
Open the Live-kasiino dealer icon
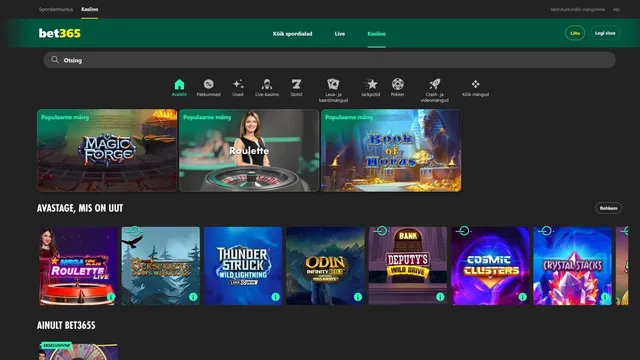[x=267, y=84]
